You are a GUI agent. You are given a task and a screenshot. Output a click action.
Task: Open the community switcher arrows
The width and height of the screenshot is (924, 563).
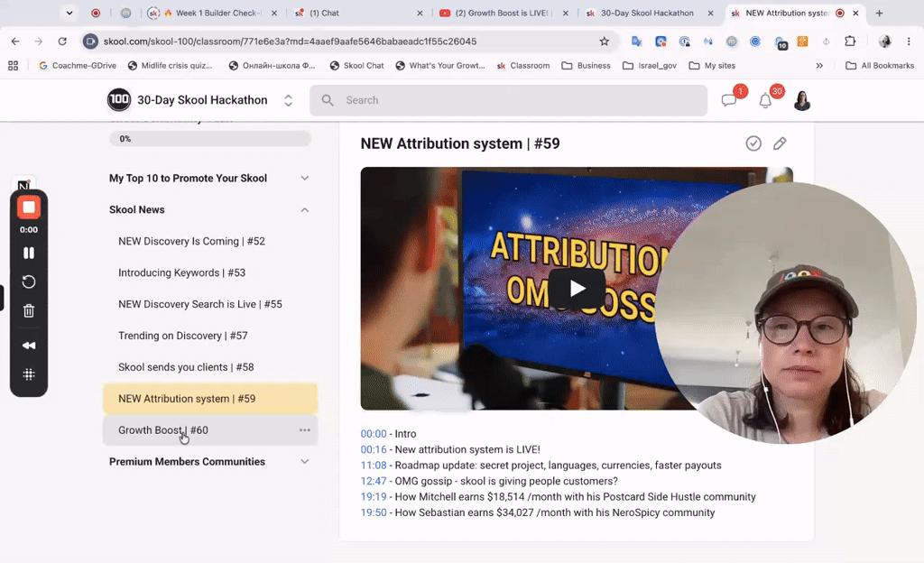[288, 100]
